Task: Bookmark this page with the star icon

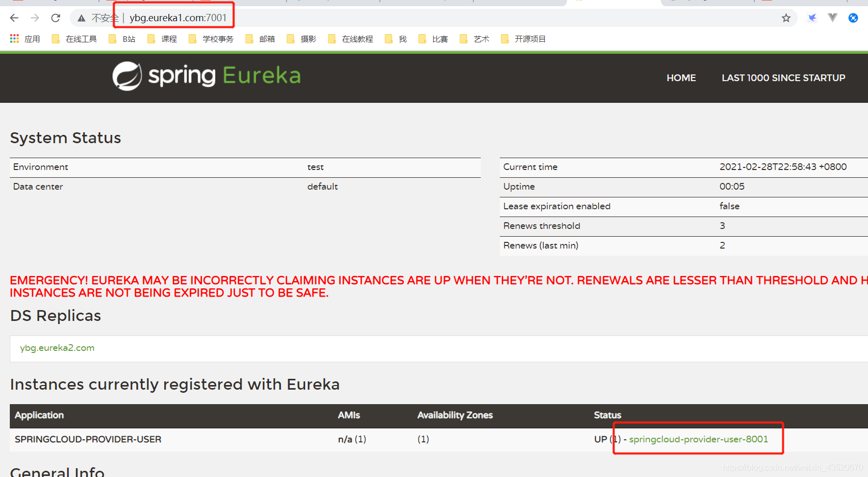Action: pyautogui.click(x=786, y=18)
